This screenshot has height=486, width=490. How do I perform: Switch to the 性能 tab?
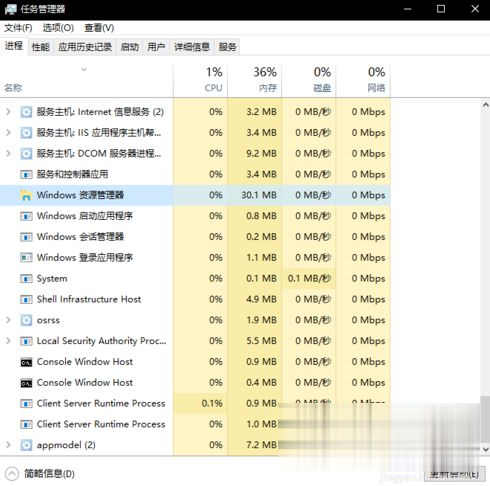pyautogui.click(x=41, y=47)
